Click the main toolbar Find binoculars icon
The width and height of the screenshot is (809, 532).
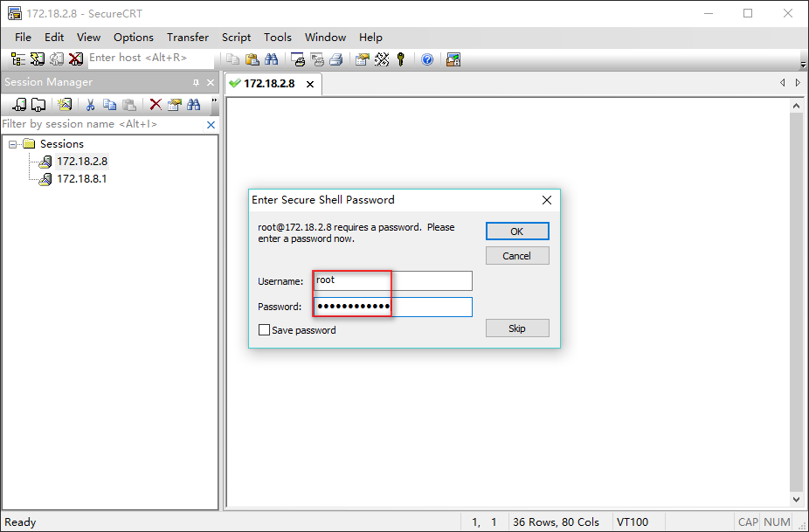[x=272, y=59]
